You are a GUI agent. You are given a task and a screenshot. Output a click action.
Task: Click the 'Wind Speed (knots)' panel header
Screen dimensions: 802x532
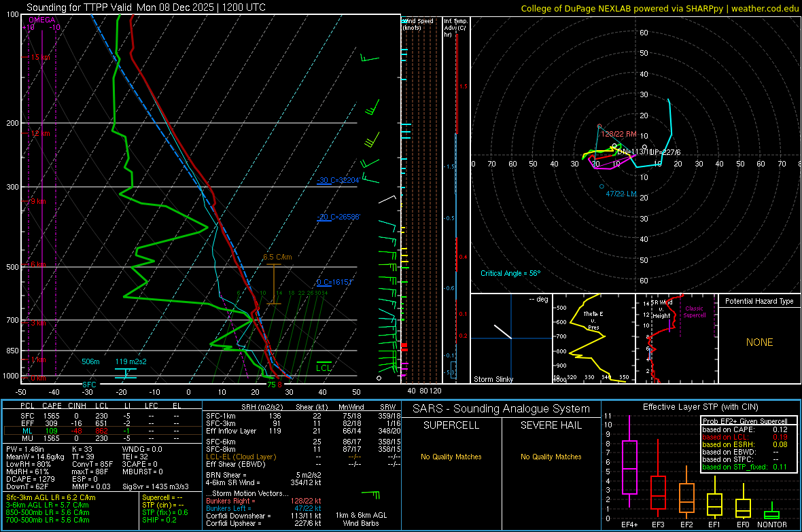[x=419, y=24]
